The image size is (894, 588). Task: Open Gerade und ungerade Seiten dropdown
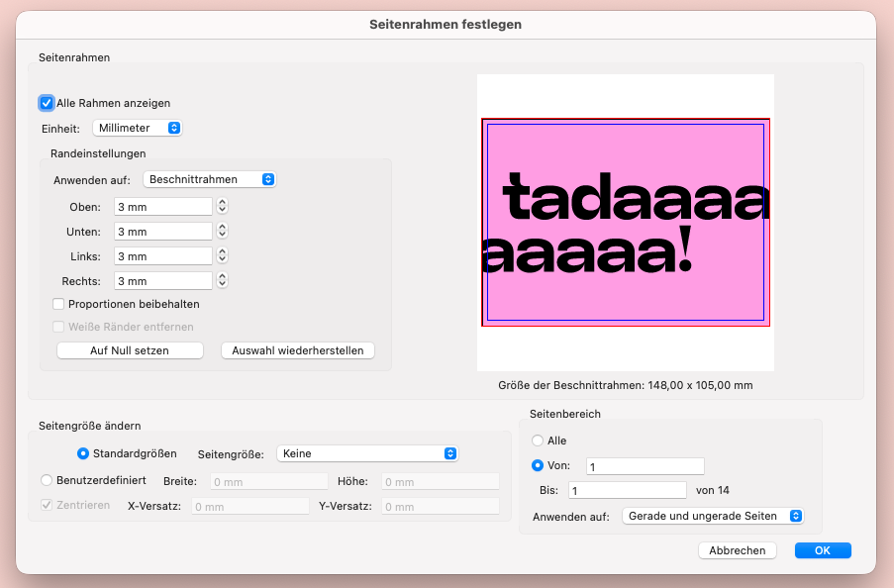713,516
